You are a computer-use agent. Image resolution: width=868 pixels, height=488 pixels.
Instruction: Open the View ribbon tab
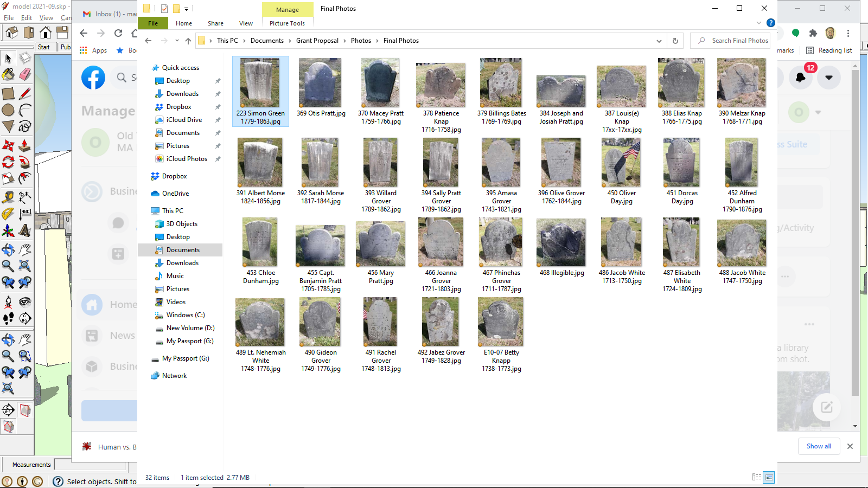pyautogui.click(x=246, y=23)
